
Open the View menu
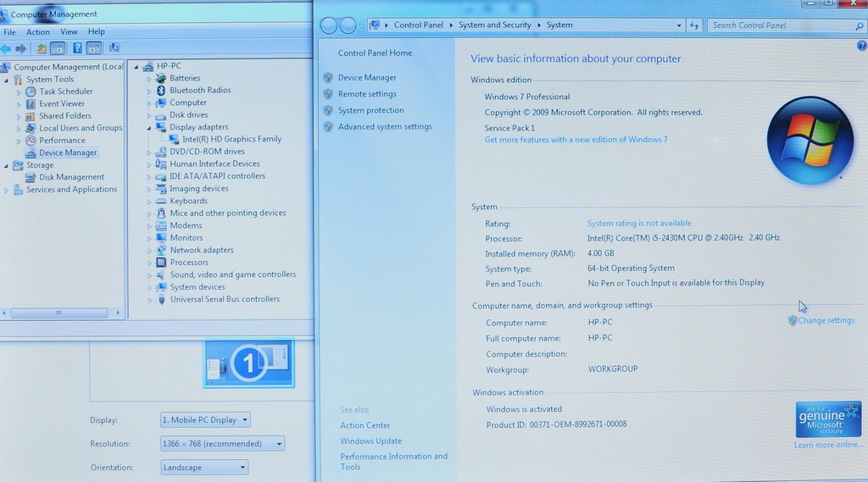point(69,32)
